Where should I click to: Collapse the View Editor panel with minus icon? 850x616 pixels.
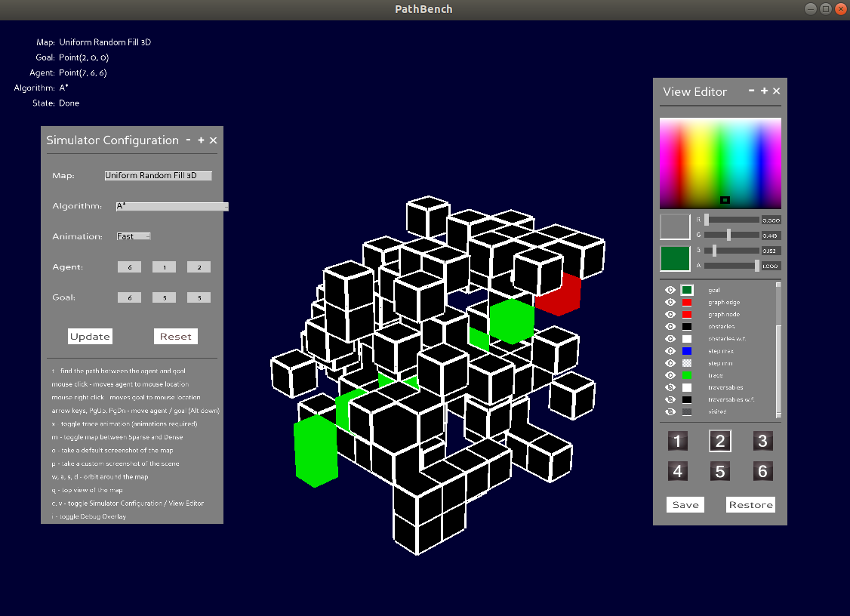[751, 91]
